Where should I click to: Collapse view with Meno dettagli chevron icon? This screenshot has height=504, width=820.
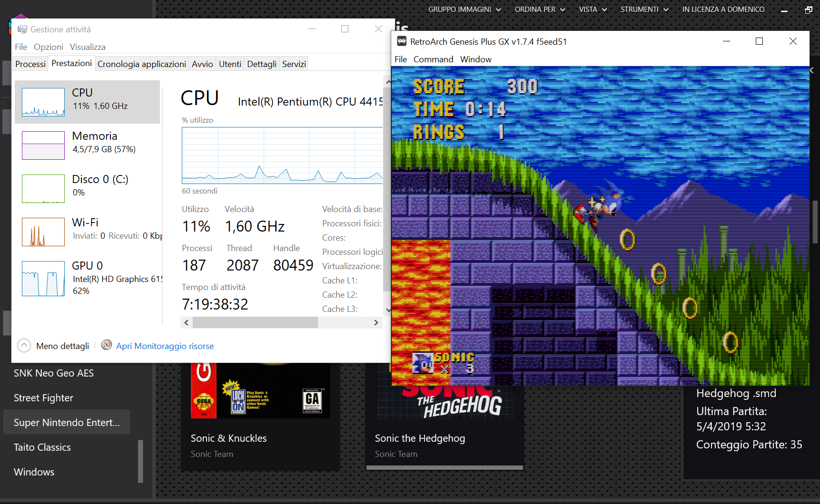coord(24,346)
